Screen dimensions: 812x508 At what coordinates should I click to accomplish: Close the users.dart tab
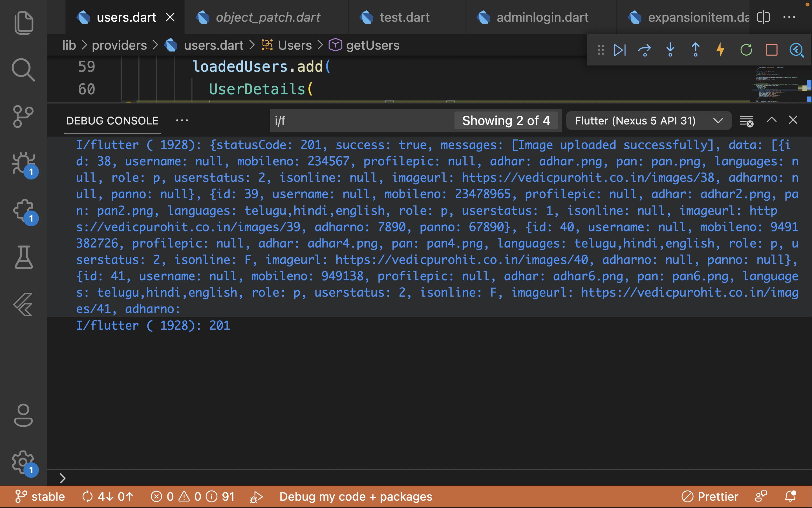click(x=171, y=17)
